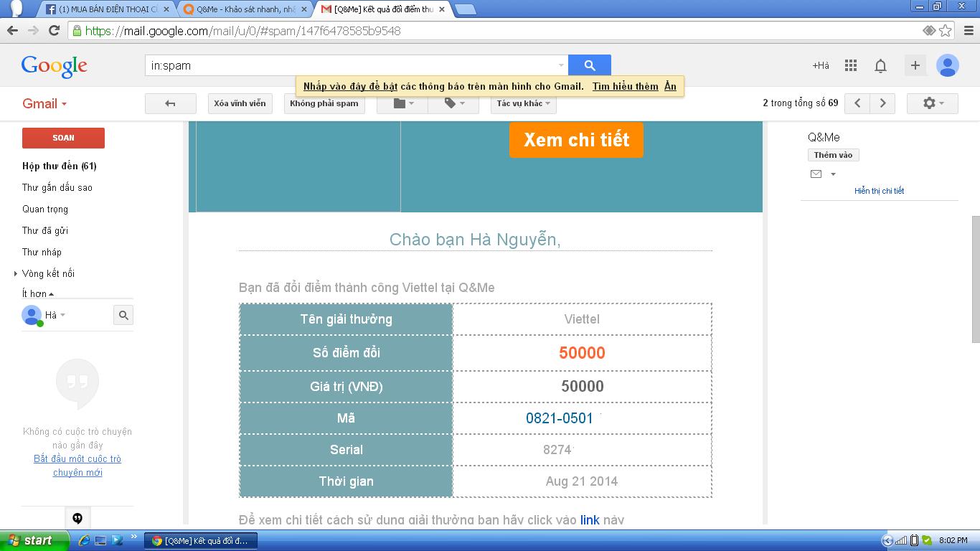Screen dimensions: 980x551
Task: Bookmark this page with the star icon
Action: (946, 31)
